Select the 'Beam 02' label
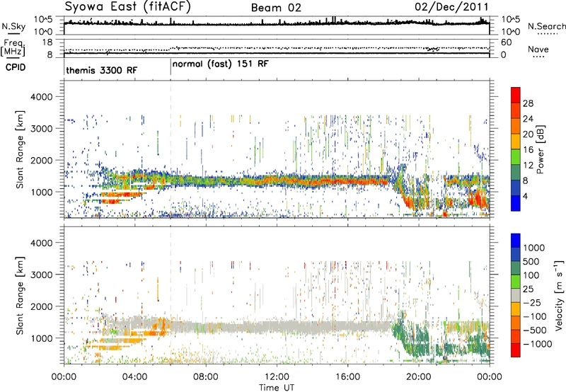 click(x=276, y=8)
